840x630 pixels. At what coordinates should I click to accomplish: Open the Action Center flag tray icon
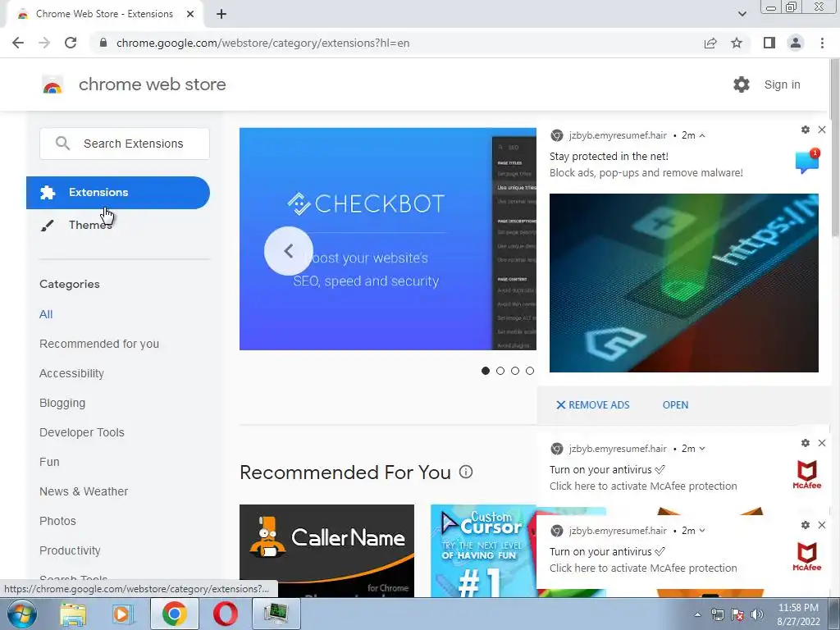click(737, 614)
